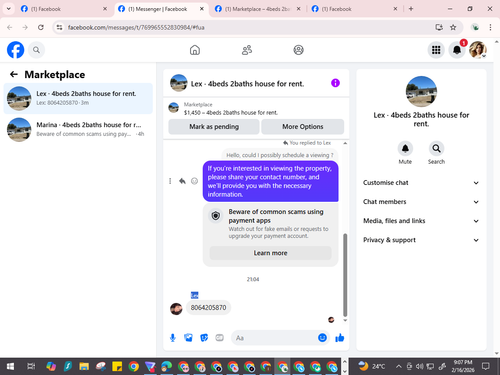Viewport: 500px width, 375px height.
Task: Expand the Customise chat section
Action: click(x=421, y=183)
